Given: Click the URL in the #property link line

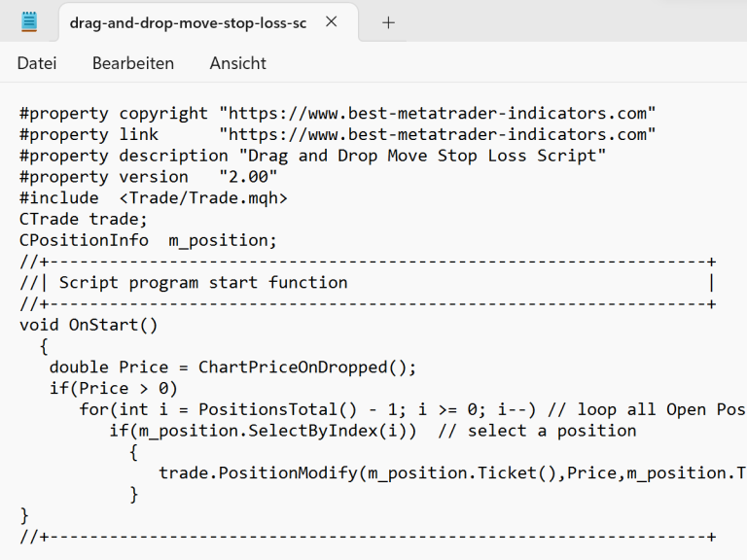Looking at the screenshot, I should pos(437,134).
